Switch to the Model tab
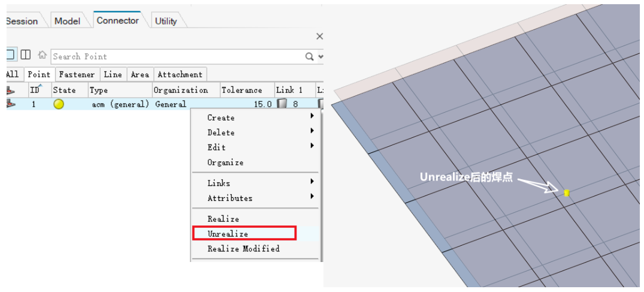The width and height of the screenshot is (644, 292). pyautogui.click(x=67, y=20)
